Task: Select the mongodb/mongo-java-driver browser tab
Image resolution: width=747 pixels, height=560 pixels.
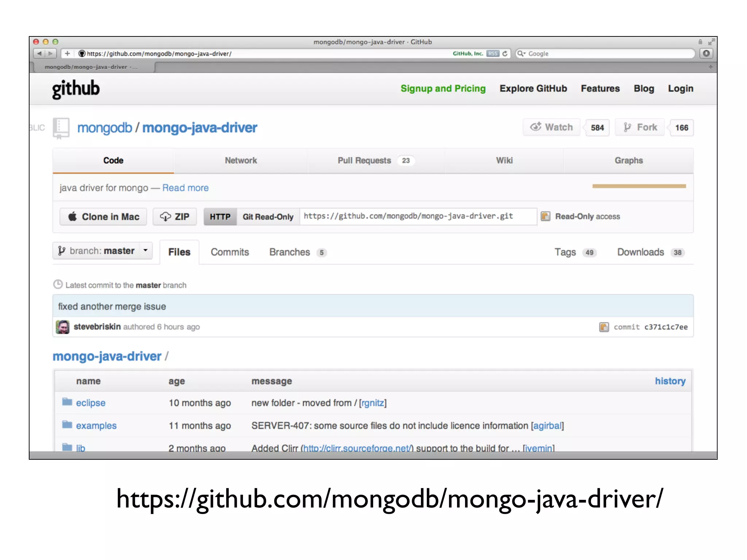Action: (94, 67)
